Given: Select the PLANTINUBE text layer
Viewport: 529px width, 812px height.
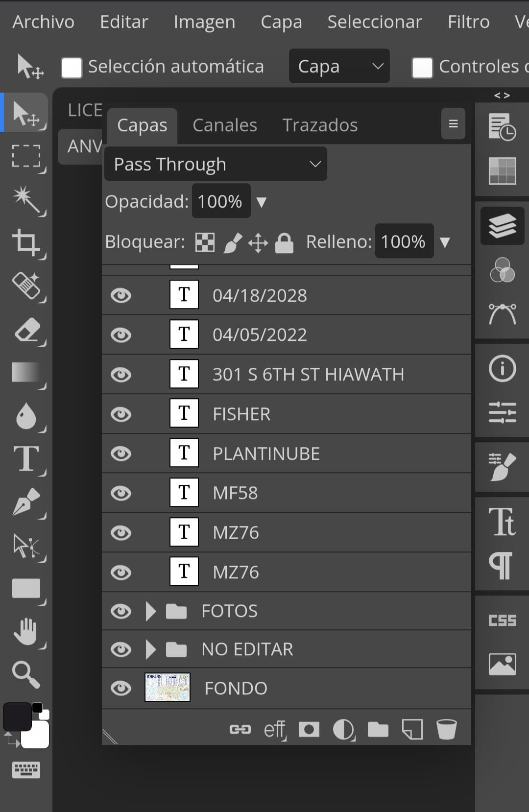Looking at the screenshot, I should 287,454.
